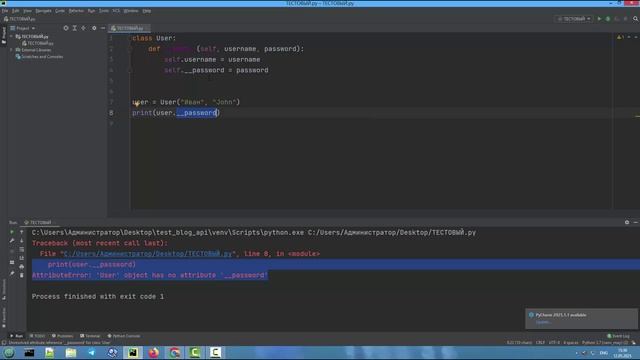Screen dimensions: 640x360
Task: Open the Refactor menu
Action: point(76,11)
